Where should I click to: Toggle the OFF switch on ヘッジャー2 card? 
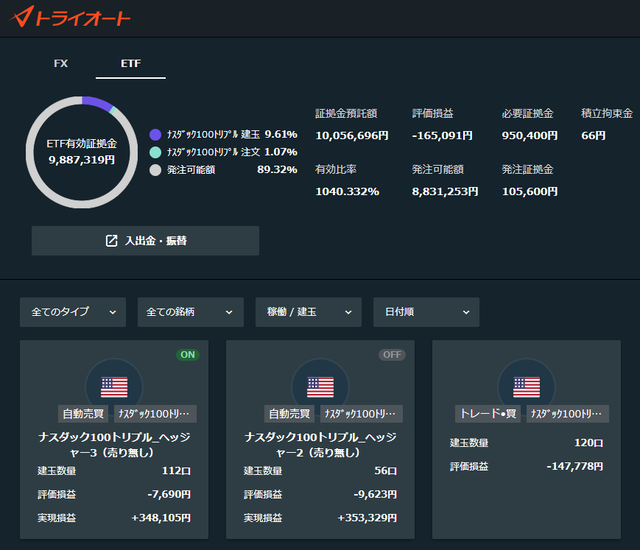392,355
